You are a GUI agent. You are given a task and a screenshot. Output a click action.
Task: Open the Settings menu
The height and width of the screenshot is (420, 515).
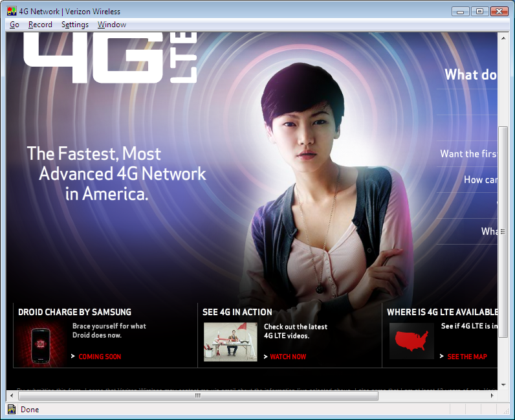(75, 25)
